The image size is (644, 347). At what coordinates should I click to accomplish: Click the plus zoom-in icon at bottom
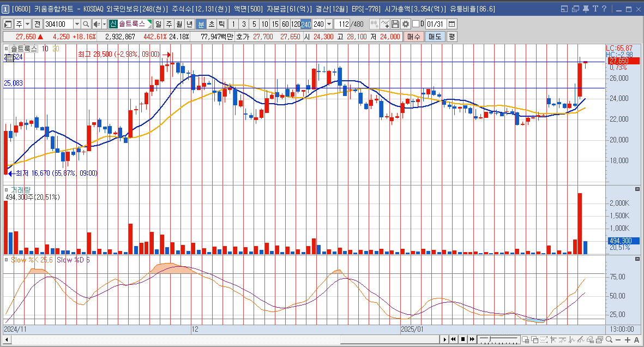tap(628, 339)
